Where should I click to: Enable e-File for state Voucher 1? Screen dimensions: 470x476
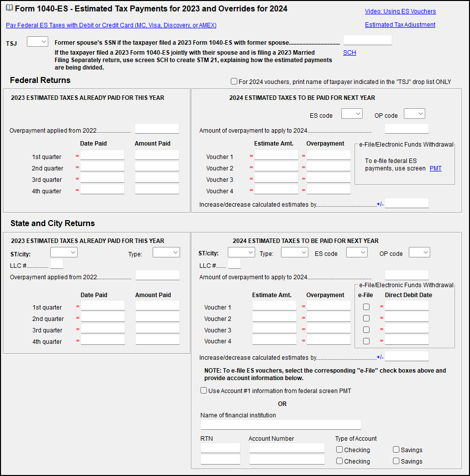[367, 307]
